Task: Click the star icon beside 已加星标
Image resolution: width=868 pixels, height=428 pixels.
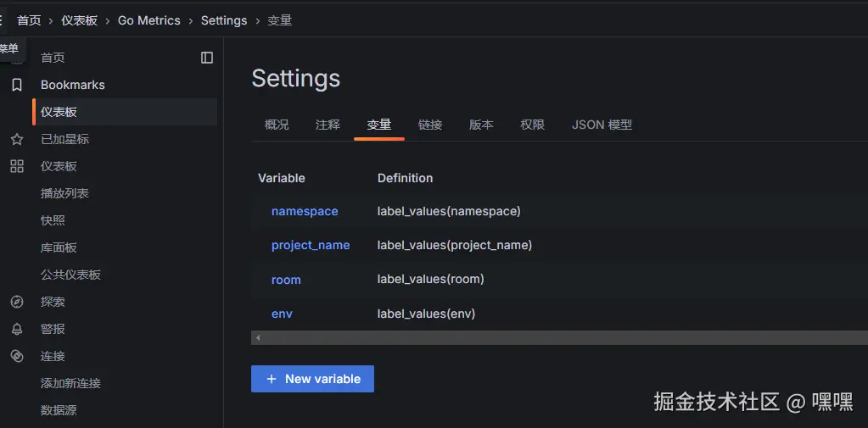Action: click(16, 139)
